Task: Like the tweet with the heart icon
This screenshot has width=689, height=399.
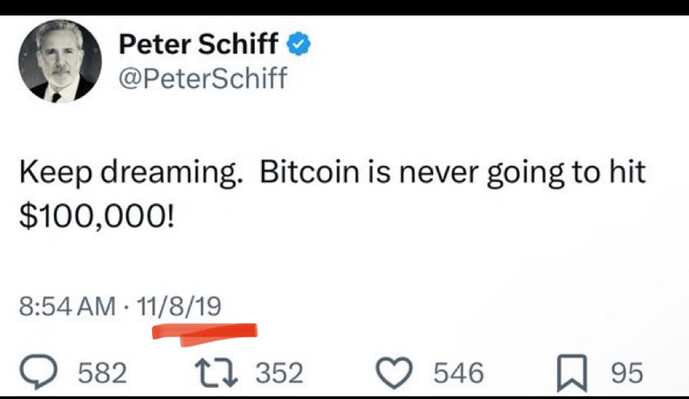Action: [394, 373]
